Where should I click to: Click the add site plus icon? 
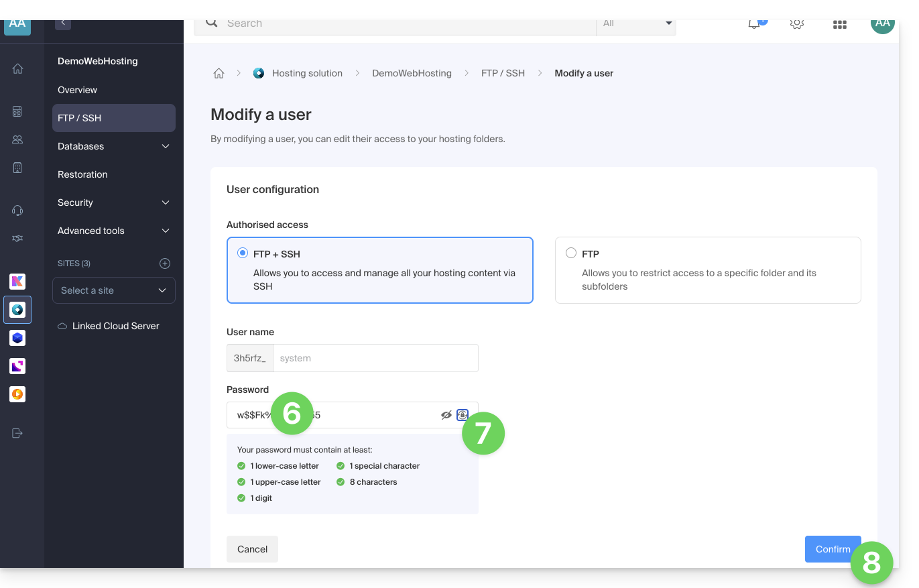[x=165, y=263]
